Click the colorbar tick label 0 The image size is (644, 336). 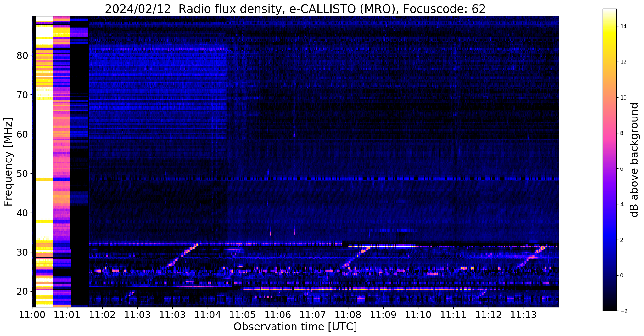point(621,276)
